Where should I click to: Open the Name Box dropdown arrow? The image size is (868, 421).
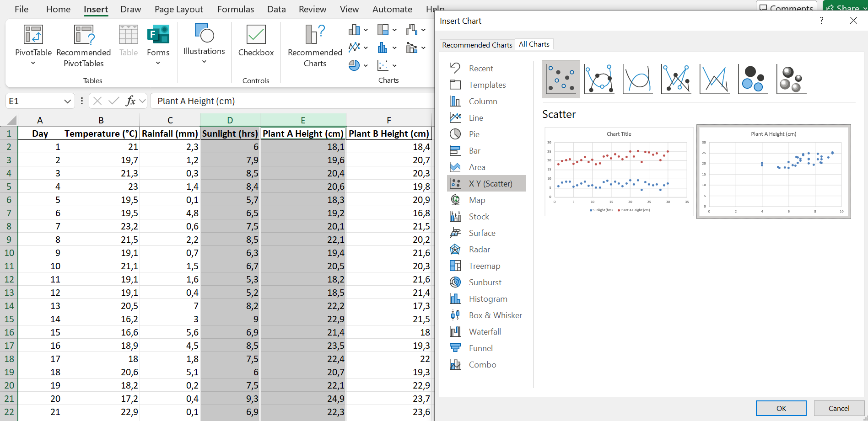point(67,101)
